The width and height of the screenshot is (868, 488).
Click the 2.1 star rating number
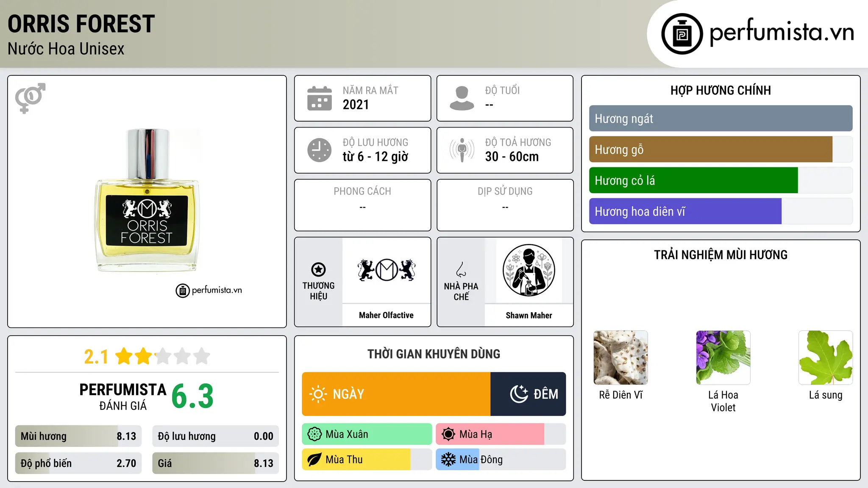tap(96, 357)
